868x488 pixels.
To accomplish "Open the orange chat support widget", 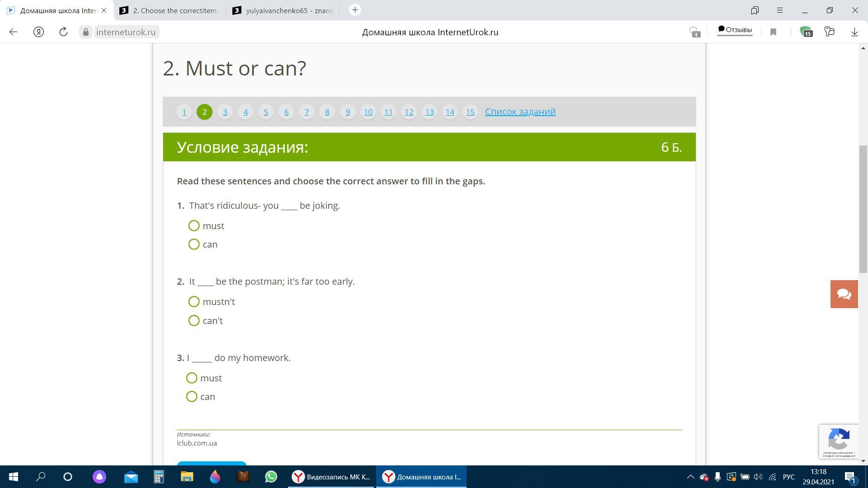I will tap(844, 294).
